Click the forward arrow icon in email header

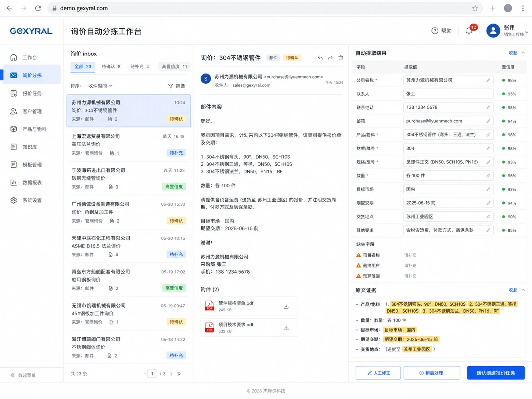pyautogui.click(x=330, y=58)
